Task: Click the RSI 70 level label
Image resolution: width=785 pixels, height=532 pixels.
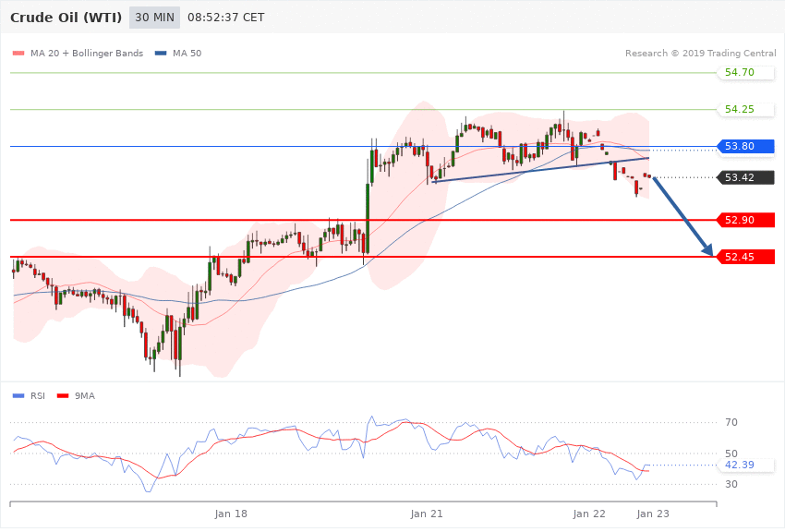Action: (x=731, y=423)
